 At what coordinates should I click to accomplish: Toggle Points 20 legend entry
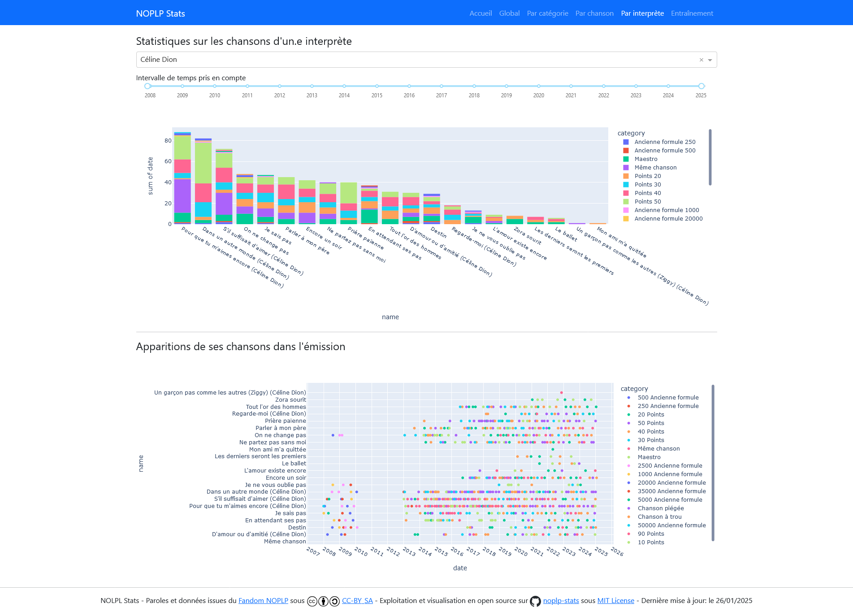coord(642,176)
